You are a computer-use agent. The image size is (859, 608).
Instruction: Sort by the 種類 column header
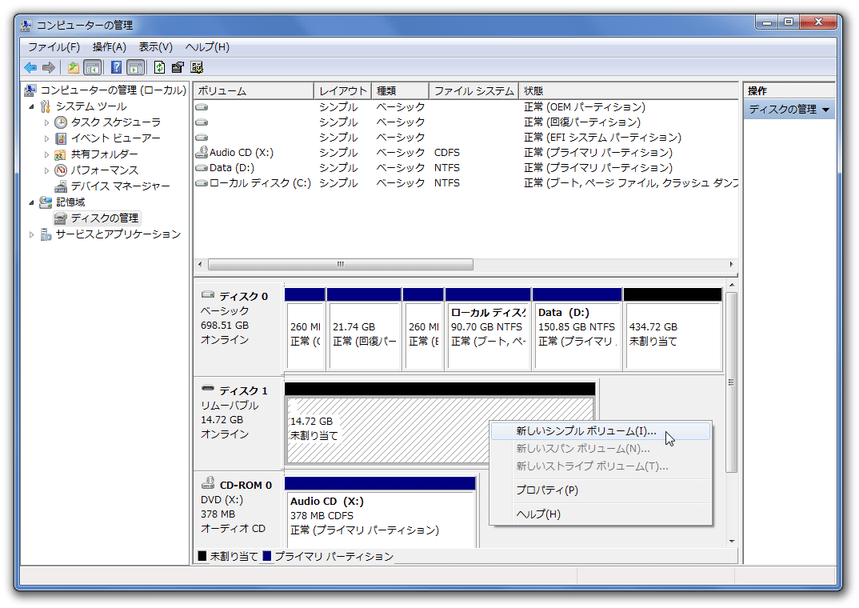[400, 91]
